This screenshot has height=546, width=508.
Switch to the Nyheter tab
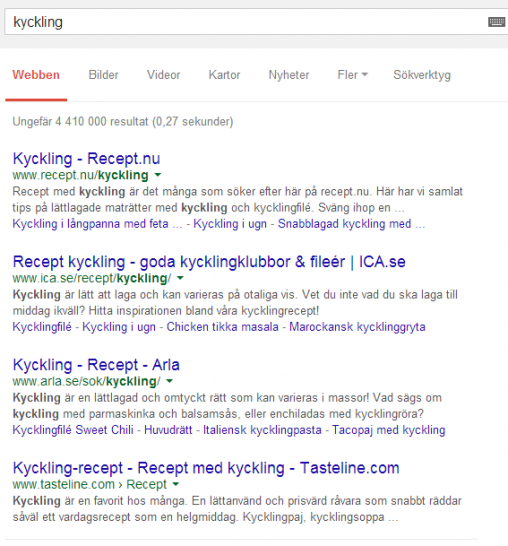click(x=289, y=75)
